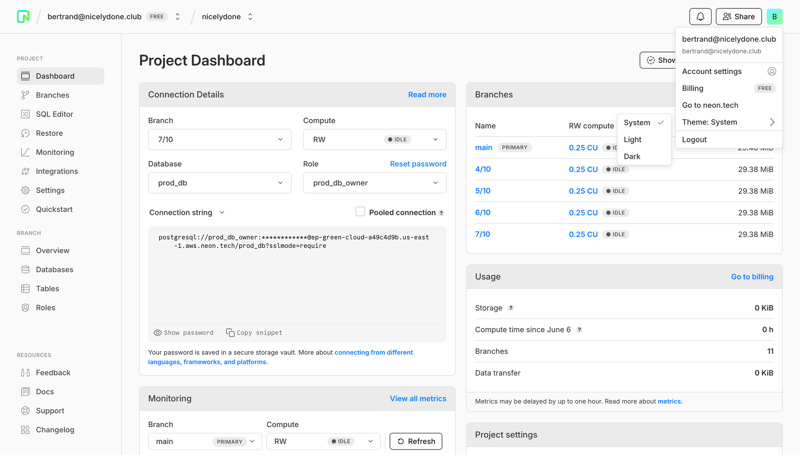This screenshot has height=455, width=800.
Task: Open Billing from user menu
Action: tap(729, 88)
